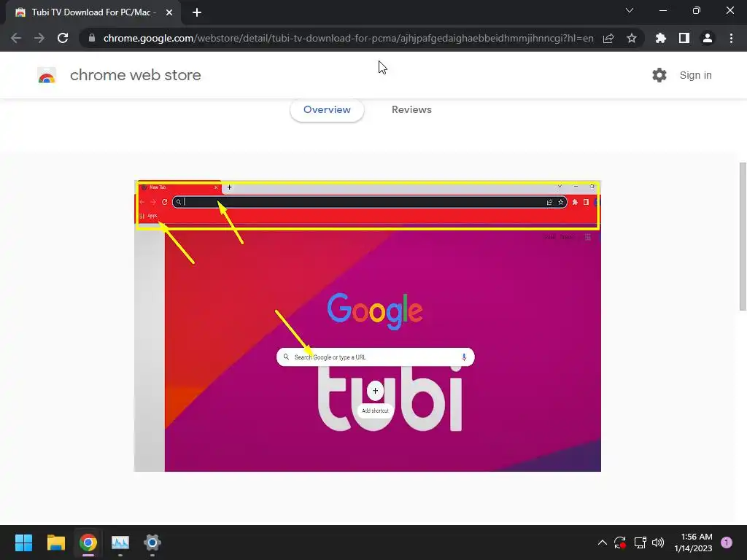The width and height of the screenshot is (747, 560).
Task: Open File Explorer from taskbar
Action: click(x=55, y=542)
